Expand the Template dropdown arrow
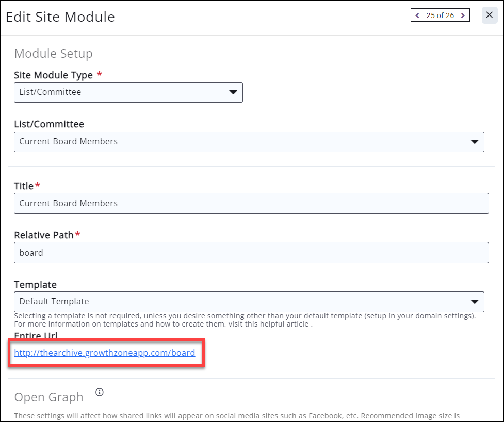 pyautogui.click(x=474, y=302)
